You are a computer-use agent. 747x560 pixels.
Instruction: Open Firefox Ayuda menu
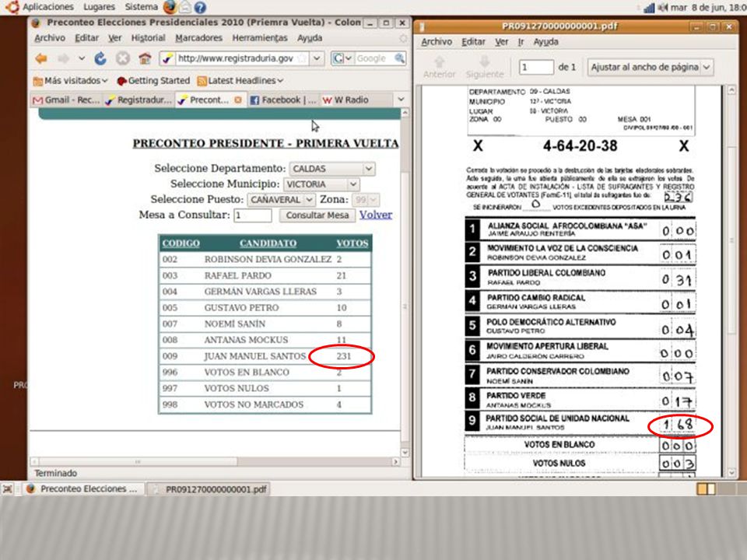310,38
